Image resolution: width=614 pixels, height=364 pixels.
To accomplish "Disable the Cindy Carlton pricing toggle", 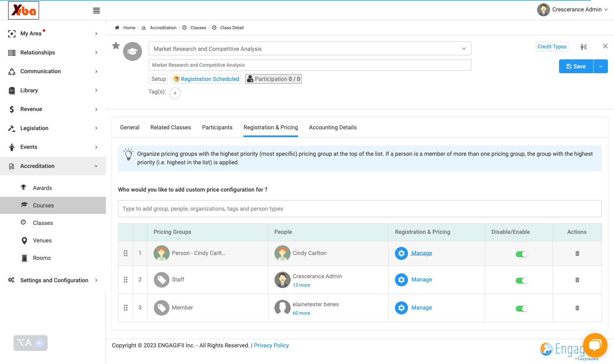I will (522, 254).
